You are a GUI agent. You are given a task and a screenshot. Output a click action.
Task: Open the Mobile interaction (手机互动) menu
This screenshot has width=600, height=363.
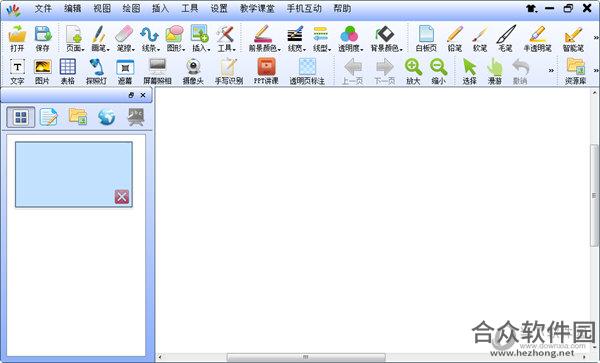304,8
